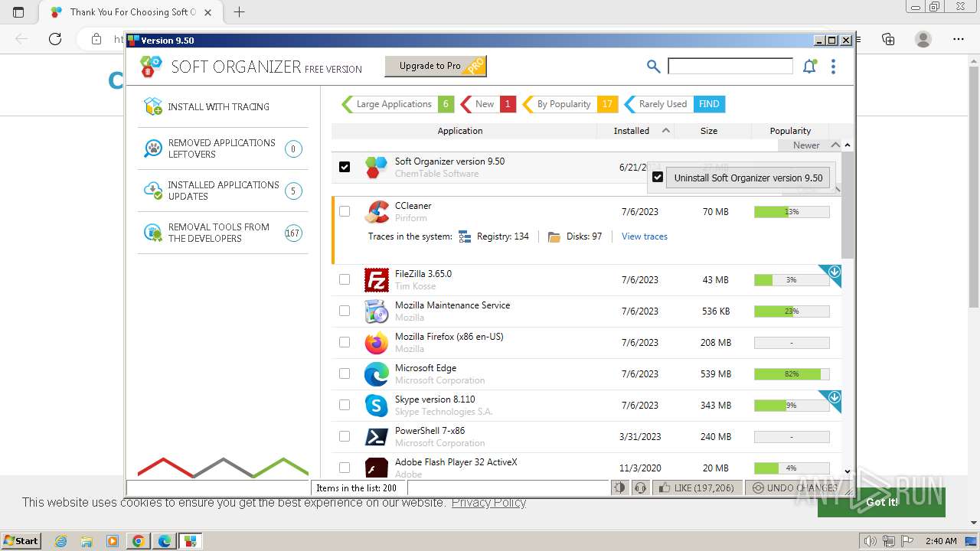
Task: Refresh the browser page
Action: pos(55,39)
